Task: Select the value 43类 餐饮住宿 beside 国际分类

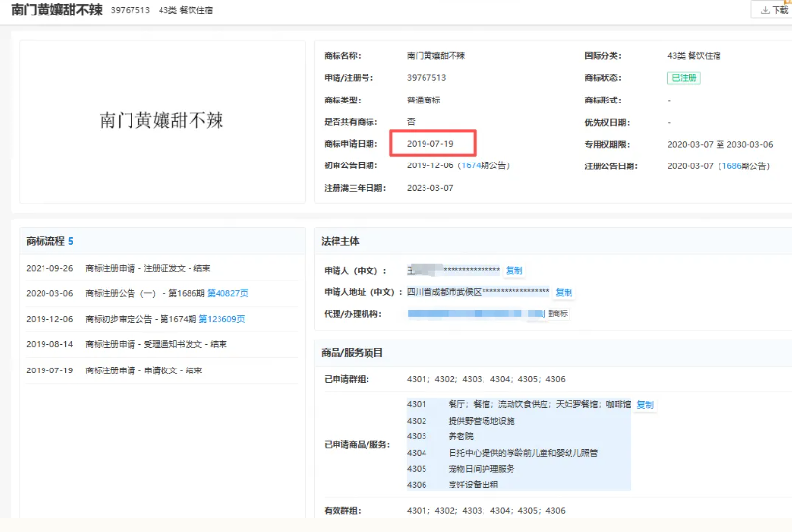Action: tap(694, 56)
